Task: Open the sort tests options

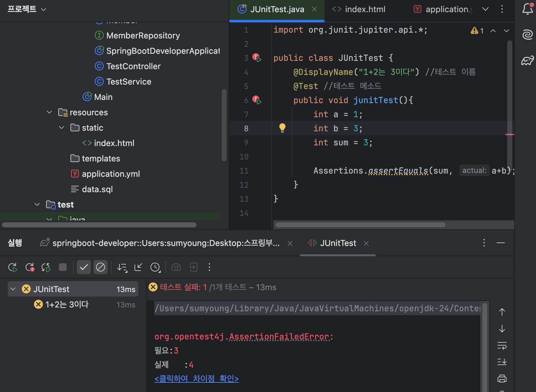Action: [x=122, y=267]
